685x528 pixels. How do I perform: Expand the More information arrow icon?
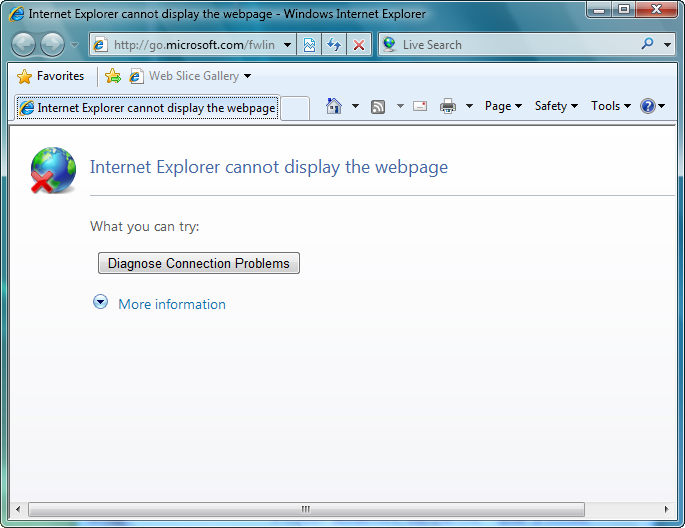pyautogui.click(x=100, y=302)
